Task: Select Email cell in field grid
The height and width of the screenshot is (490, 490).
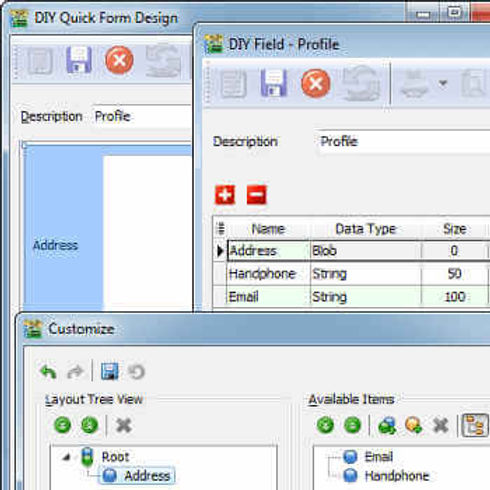Action: (x=268, y=297)
